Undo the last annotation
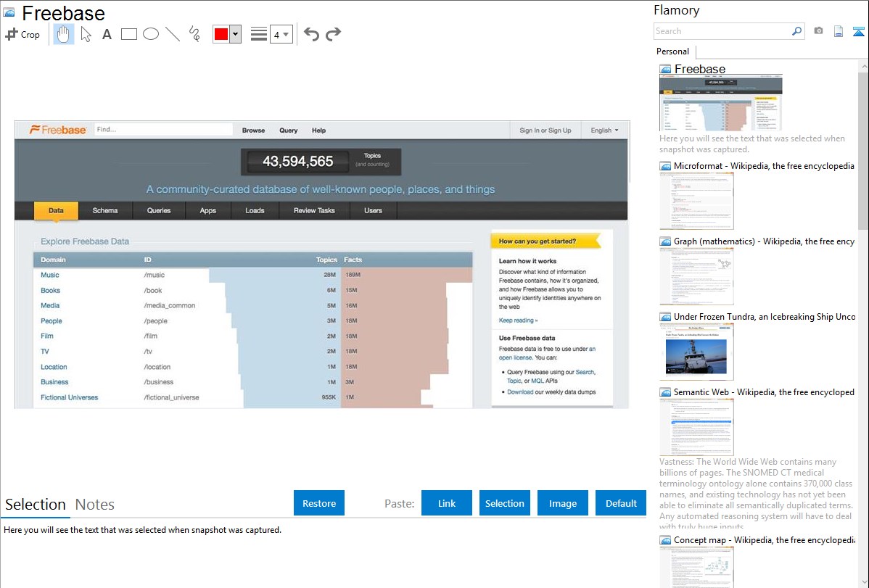This screenshot has width=869, height=588. (311, 34)
